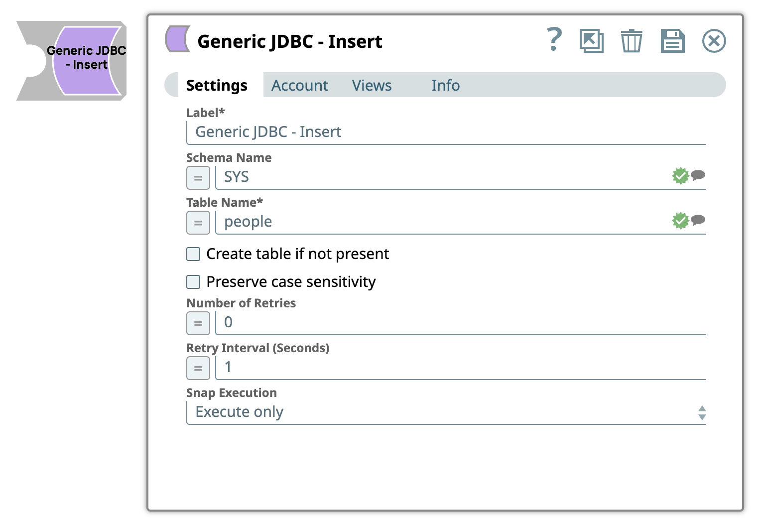The width and height of the screenshot is (763, 532).
Task: Open the Snap Execution dropdown
Action: (x=446, y=412)
